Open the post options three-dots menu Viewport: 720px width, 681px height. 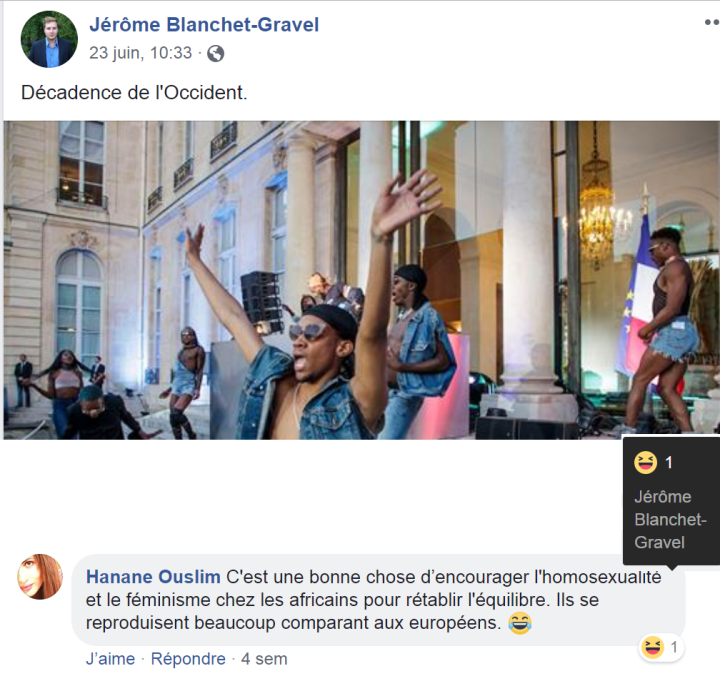tap(712, 22)
